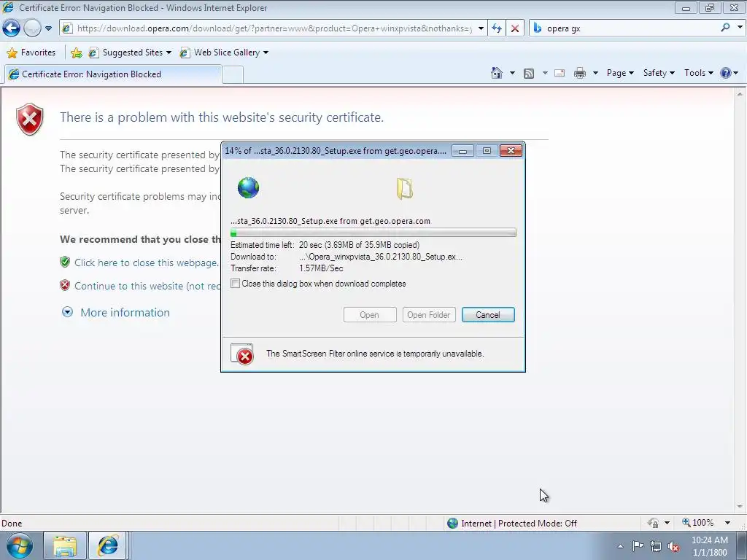Click the 100% zoom level button

[698, 523]
